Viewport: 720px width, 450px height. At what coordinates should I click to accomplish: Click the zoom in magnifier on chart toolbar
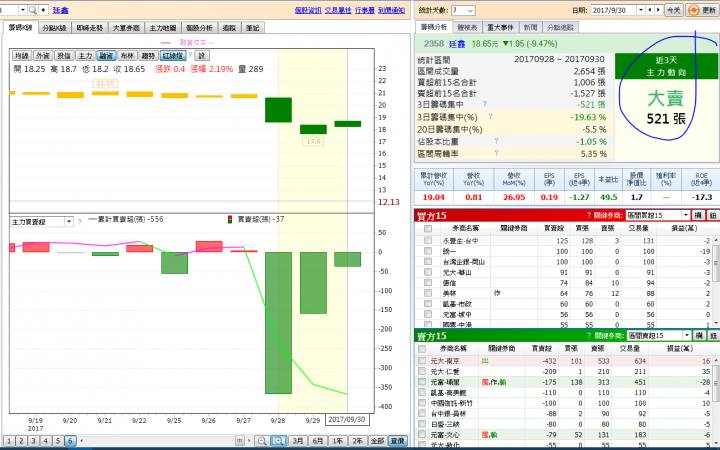(x=278, y=441)
